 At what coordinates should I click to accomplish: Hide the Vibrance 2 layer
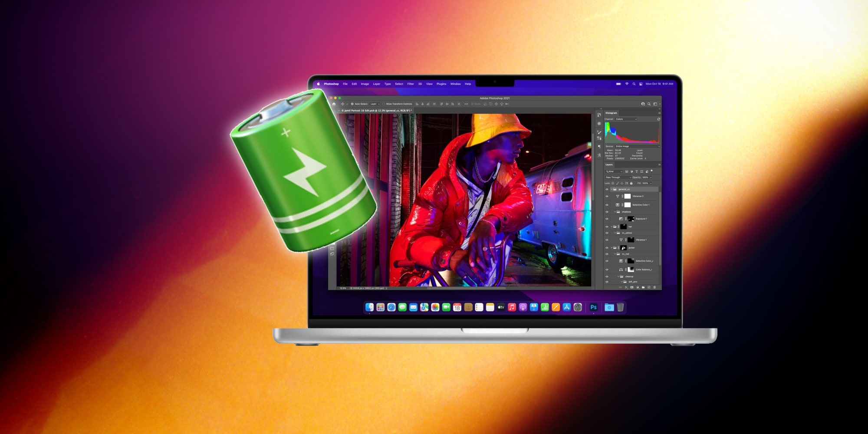[x=607, y=197]
